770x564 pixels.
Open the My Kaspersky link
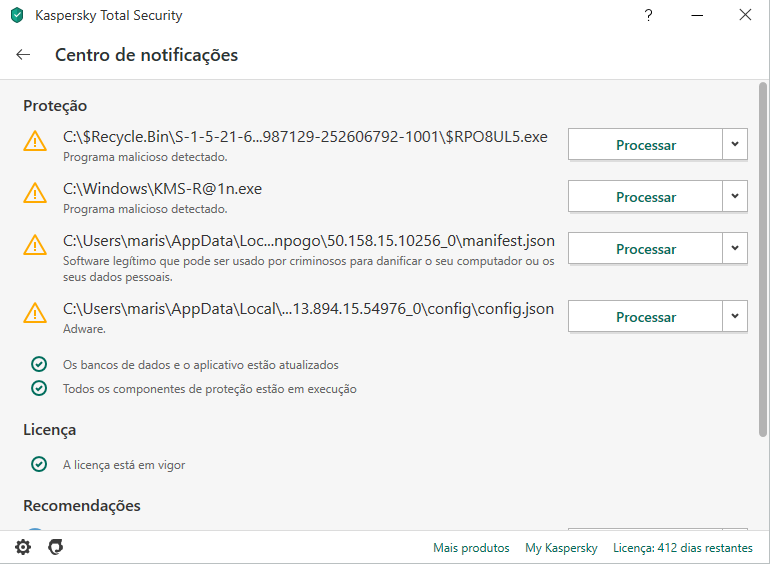point(561,548)
